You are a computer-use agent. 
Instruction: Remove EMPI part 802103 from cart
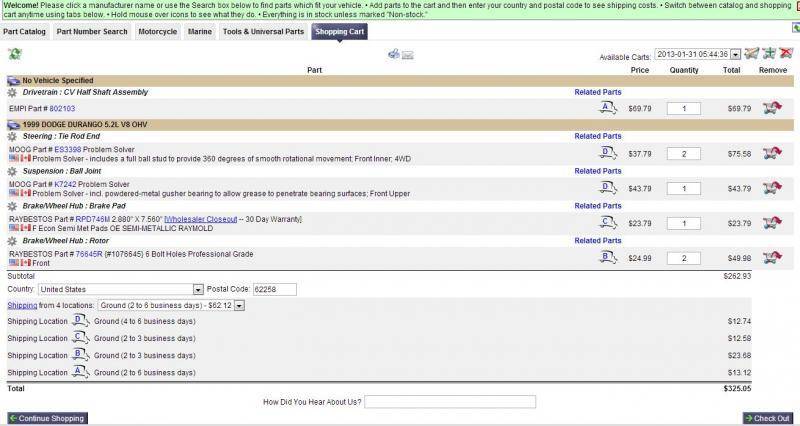(771, 108)
